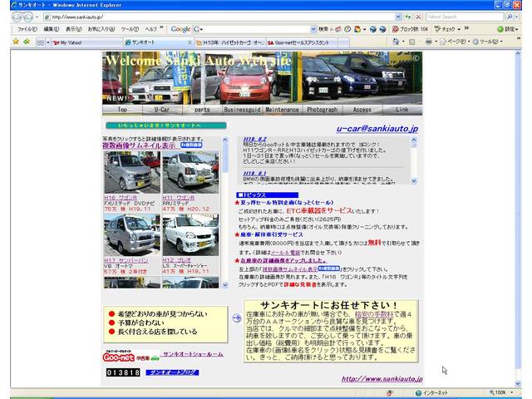Expand the Print button dropdown arrow
The width and height of the screenshot is (532, 399).
[x=436, y=42]
